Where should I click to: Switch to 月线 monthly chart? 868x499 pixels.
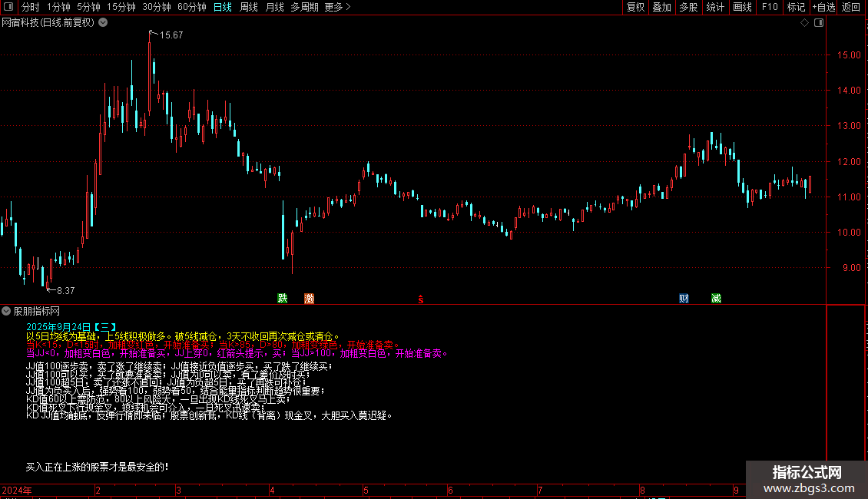(274, 7)
